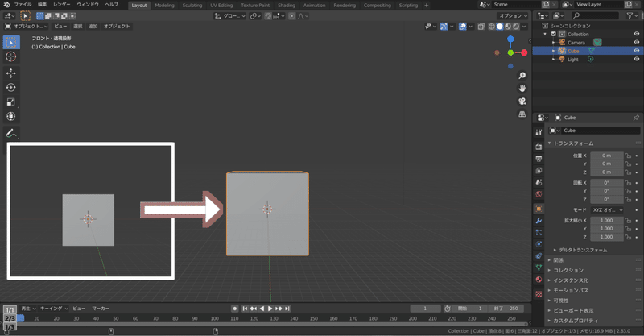Viewport: 644px width, 336px height.
Task: Select the 3D Cursor tool
Action: point(11,56)
